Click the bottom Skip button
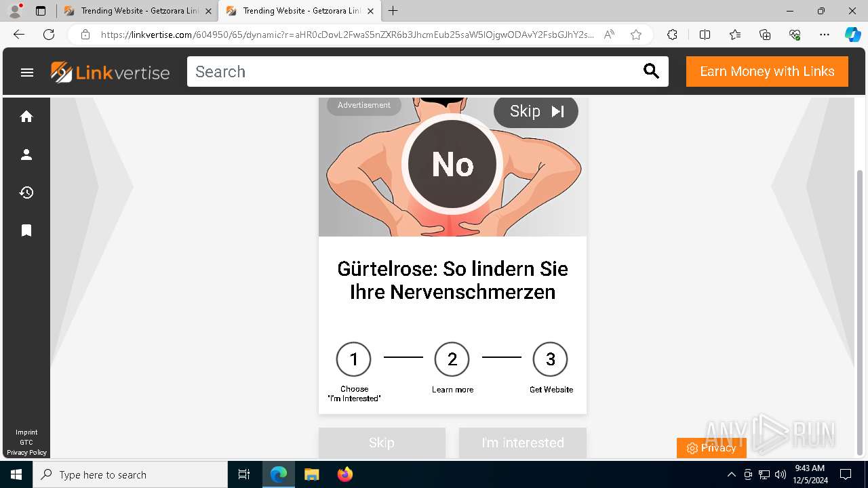 (x=382, y=443)
